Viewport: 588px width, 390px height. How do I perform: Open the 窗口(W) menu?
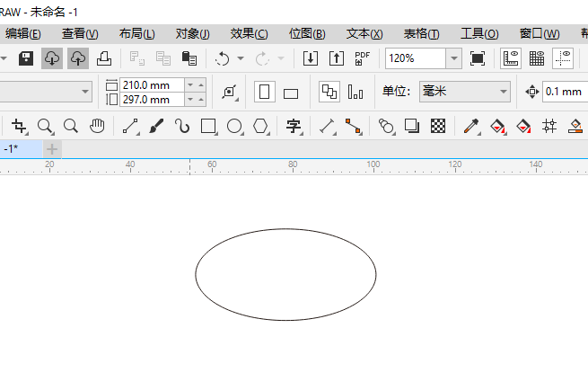point(540,34)
